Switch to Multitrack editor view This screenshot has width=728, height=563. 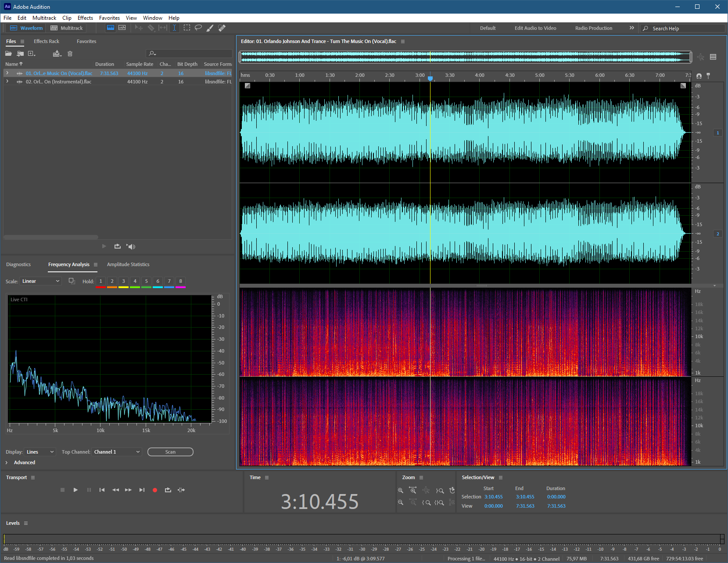coord(67,28)
